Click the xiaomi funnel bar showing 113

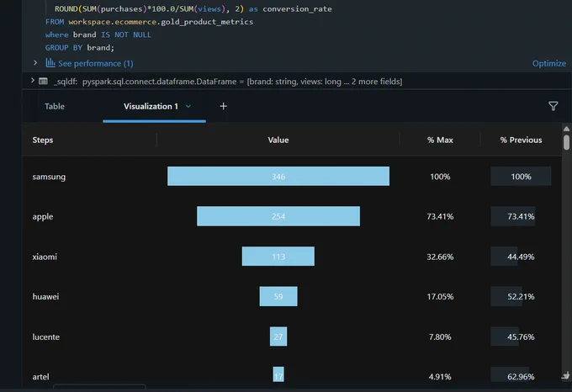pyautogui.click(x=278, y=257)
